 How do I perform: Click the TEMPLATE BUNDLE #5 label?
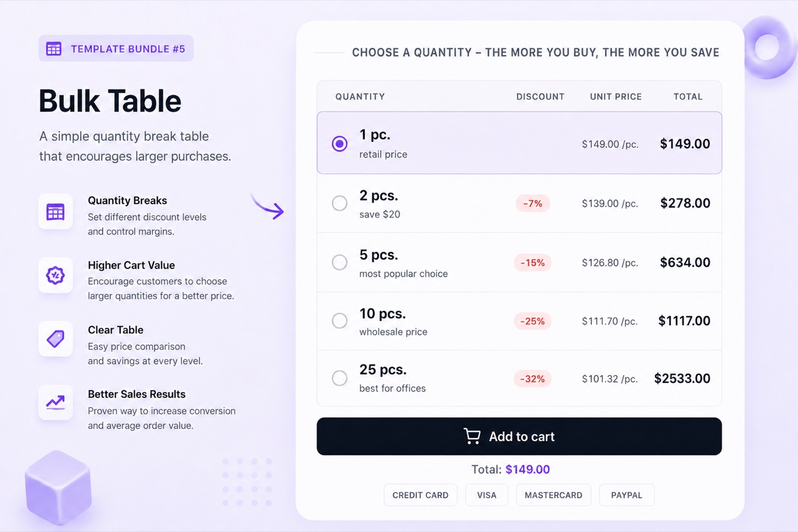pyautogui.click(x=128, y=49)
